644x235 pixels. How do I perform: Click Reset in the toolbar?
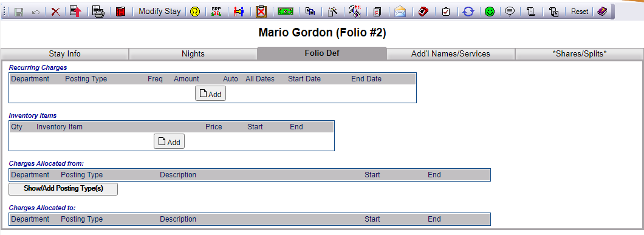[580, 12]
